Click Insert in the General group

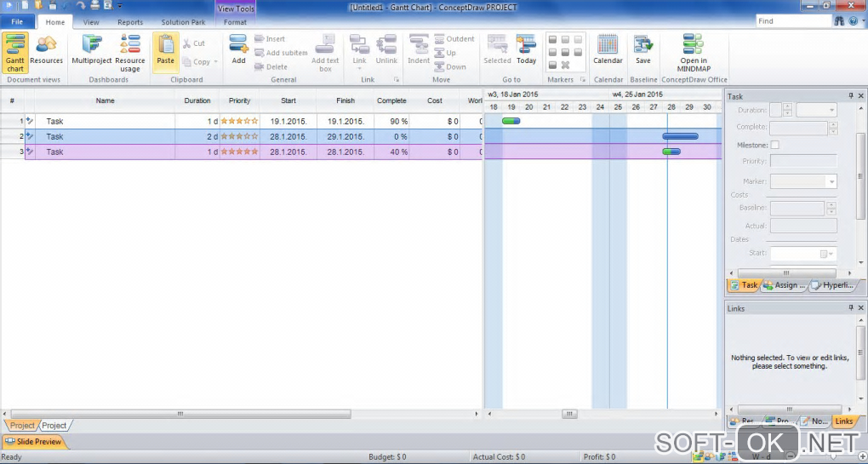pos(270,39)
